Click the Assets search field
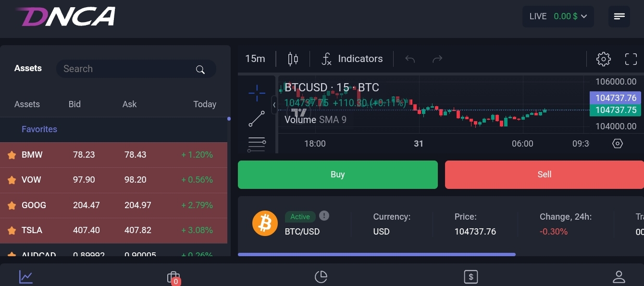This screenshot has height=286, width=644. pyautogui.click(x=127, y=69)
